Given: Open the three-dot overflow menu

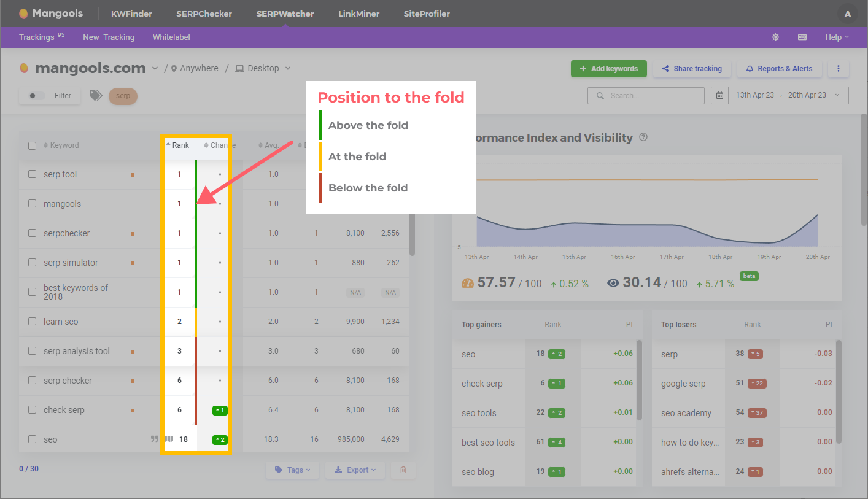Looking at the screenshot, I should 838,68.
